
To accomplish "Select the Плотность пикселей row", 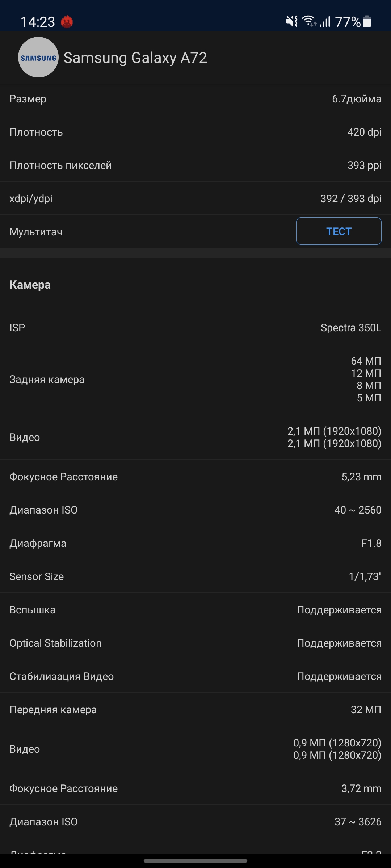I will pyautogui.click(x=195, y=165).
